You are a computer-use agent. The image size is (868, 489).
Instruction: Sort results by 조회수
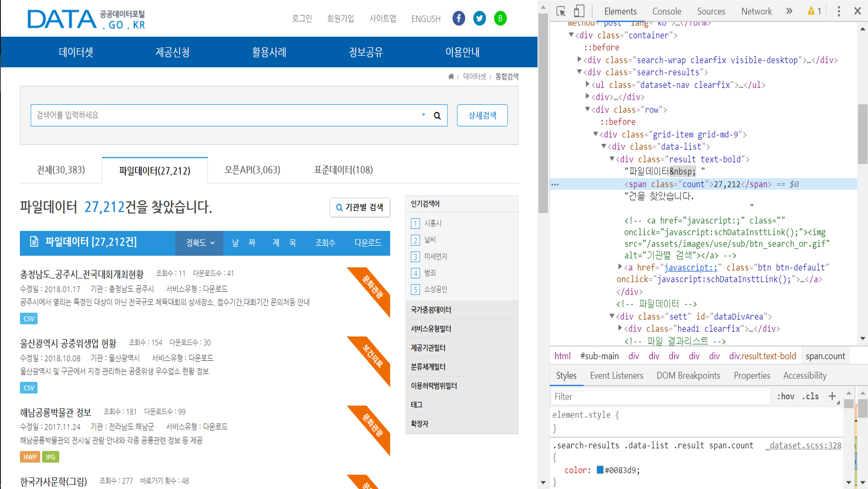325,243
